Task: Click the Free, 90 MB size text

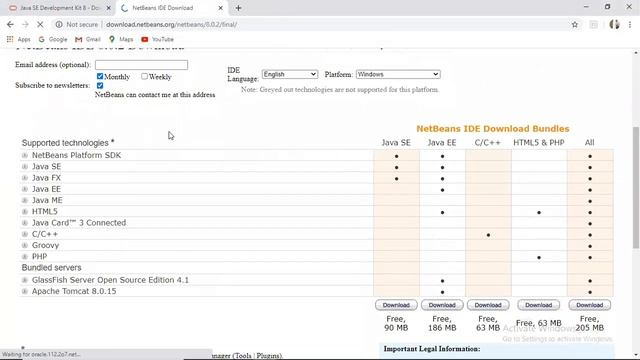Action: [396, 323]
